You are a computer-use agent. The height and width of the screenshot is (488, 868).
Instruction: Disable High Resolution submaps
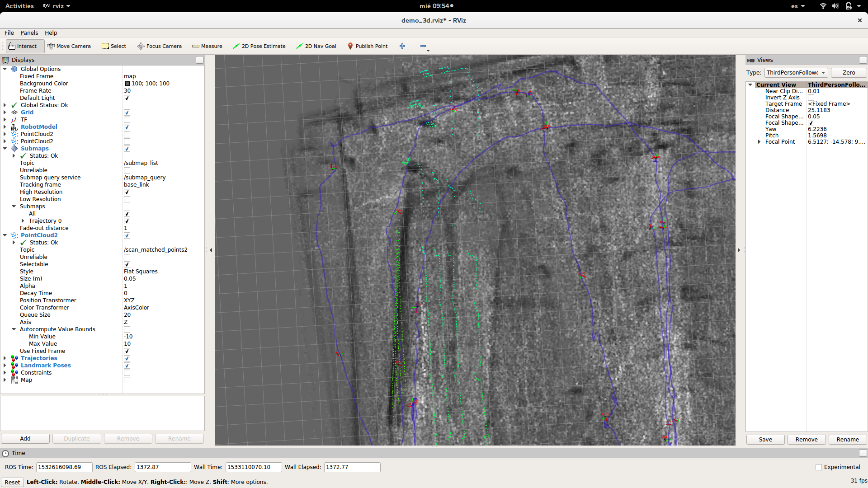pos(127,192)
